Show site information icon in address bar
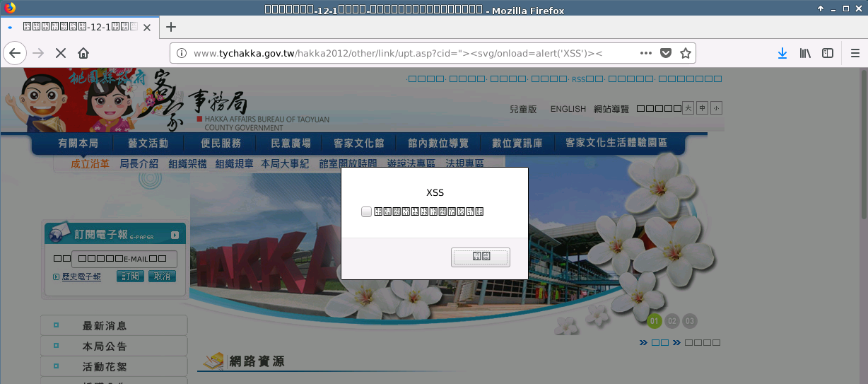Screen dimensions: 868x384 click(x=181, y=53)
